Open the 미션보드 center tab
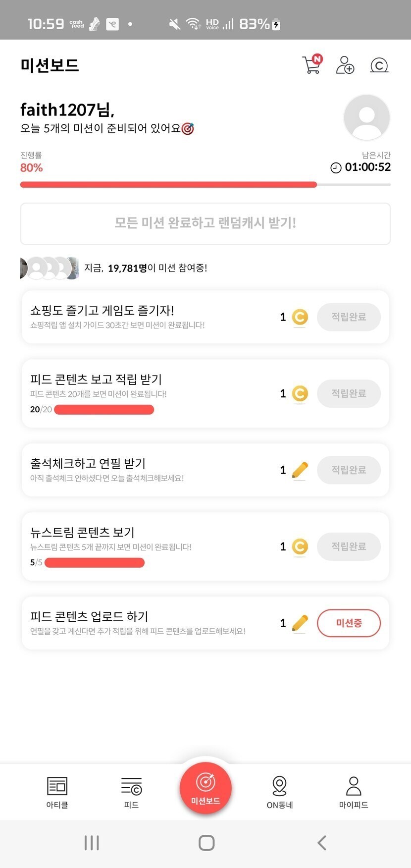411x868 pixels. click(x=205, y=788)
